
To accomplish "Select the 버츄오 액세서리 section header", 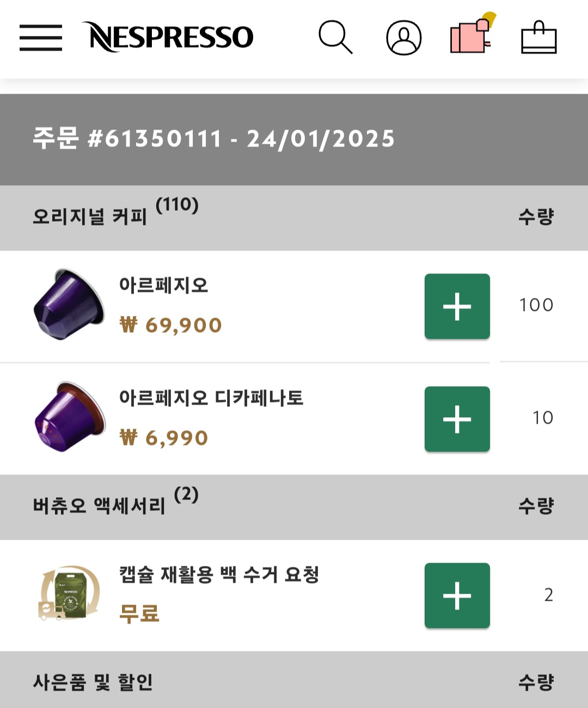I will pyautogui.click(x=99, y=506).
